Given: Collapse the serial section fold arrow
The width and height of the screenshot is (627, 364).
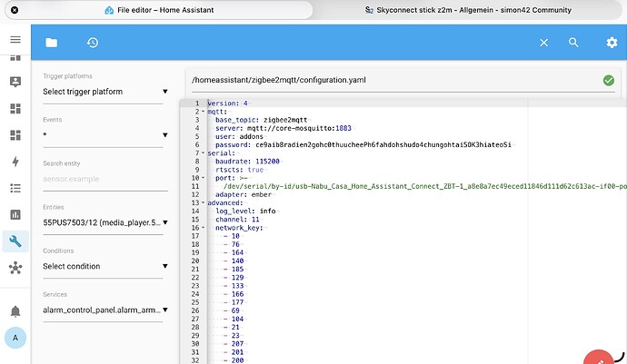Looking at the screenshot, I should pos(204,153).
